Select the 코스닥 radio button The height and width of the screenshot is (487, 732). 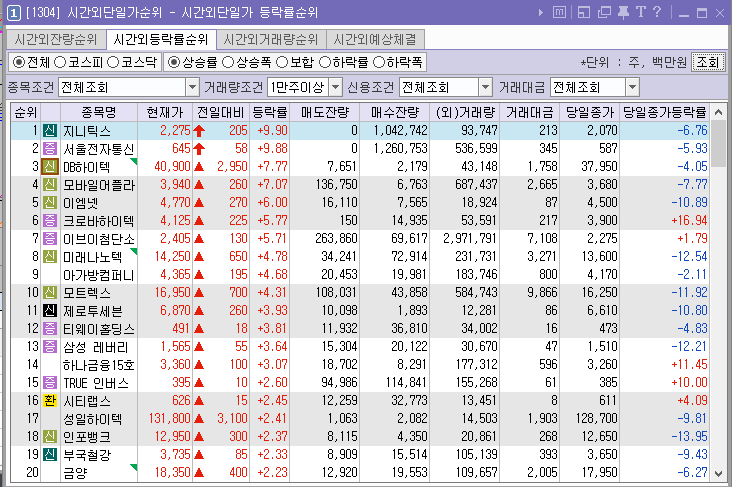tap(113, 62)
